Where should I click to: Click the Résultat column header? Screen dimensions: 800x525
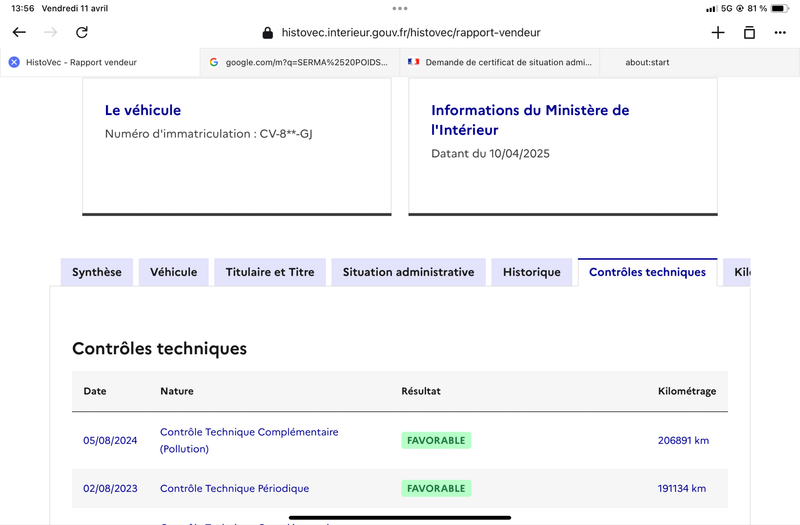click(x=421, y=391)
